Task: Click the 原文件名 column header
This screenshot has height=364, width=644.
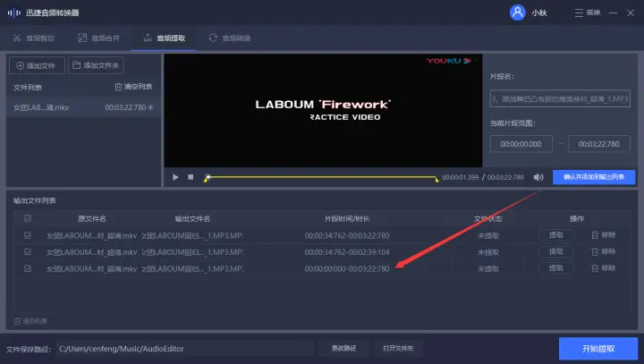Action: [92, 218]
